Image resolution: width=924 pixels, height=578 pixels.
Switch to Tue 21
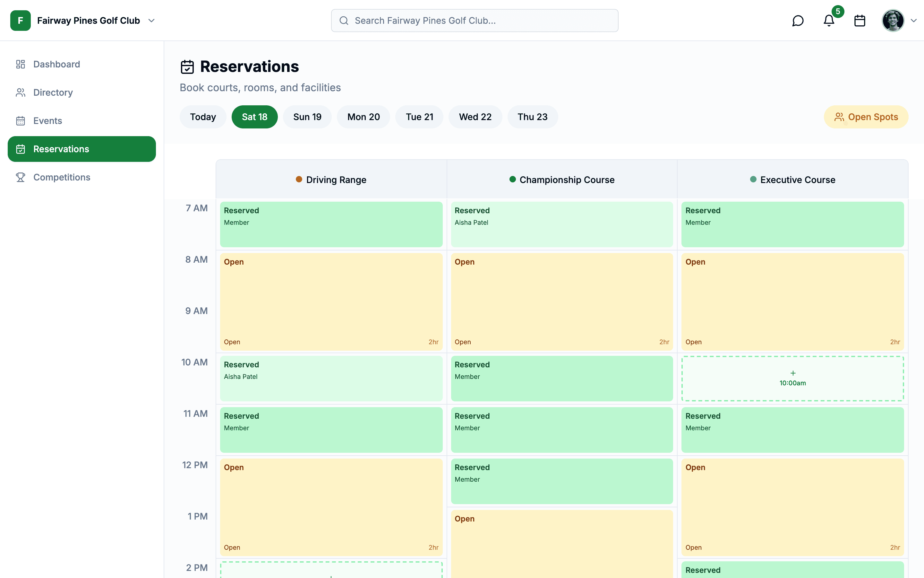click(419, 117)
